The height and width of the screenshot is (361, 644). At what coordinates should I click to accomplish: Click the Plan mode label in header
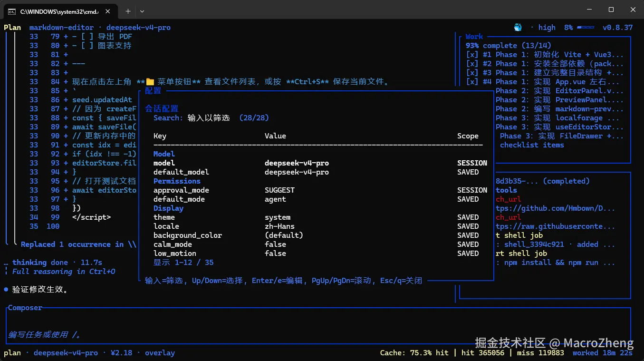[x=12, y=28]
